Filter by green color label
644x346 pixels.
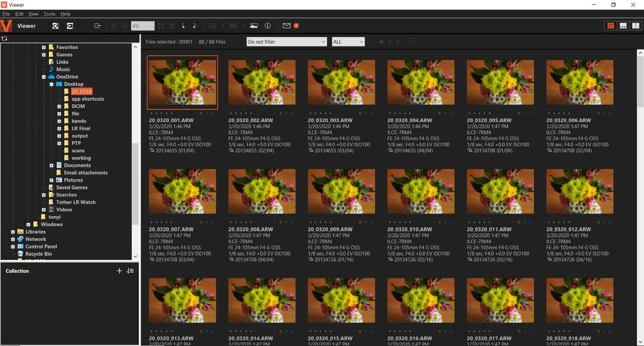click(x=390, y=42)
